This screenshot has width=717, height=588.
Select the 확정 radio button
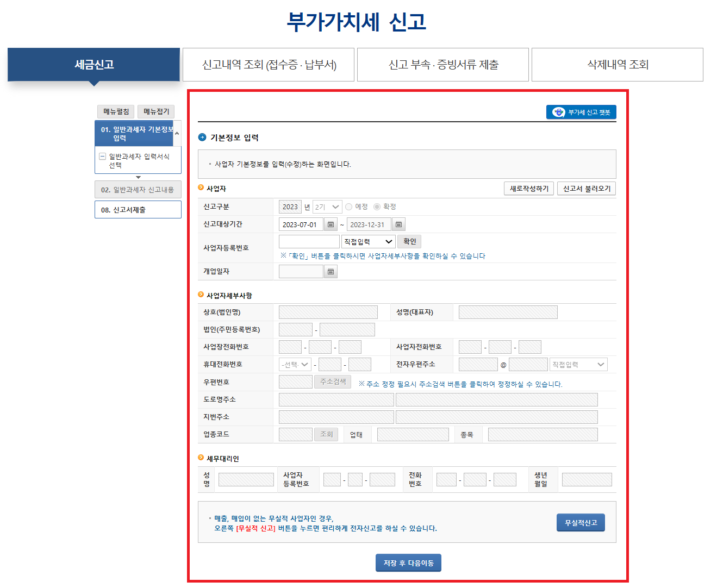(x=377, y=206)
